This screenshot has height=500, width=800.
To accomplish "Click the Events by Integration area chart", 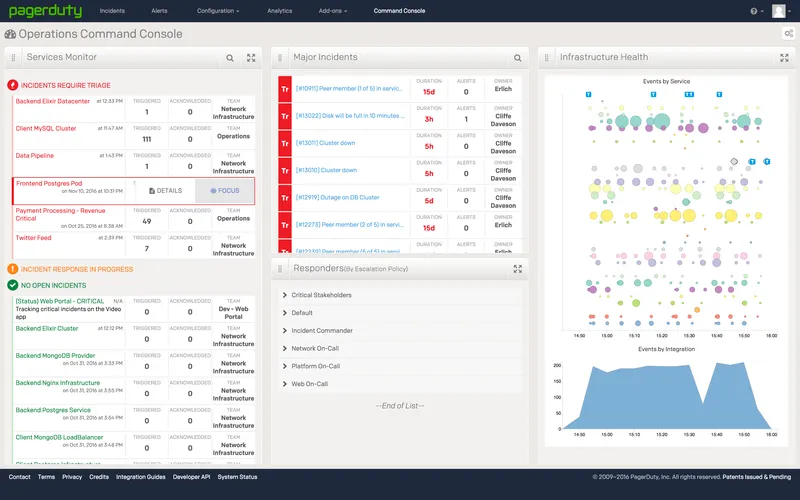I will pyautogui.click(x=666, y=395).
